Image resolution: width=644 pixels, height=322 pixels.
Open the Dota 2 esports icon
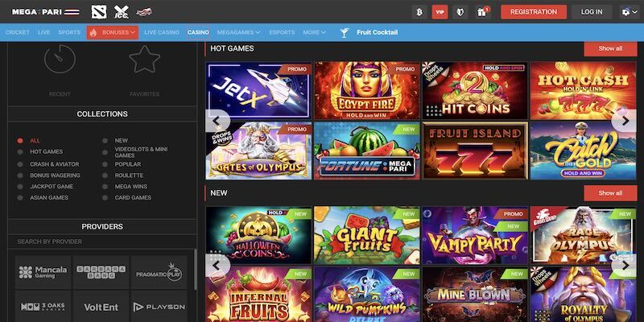99,12
